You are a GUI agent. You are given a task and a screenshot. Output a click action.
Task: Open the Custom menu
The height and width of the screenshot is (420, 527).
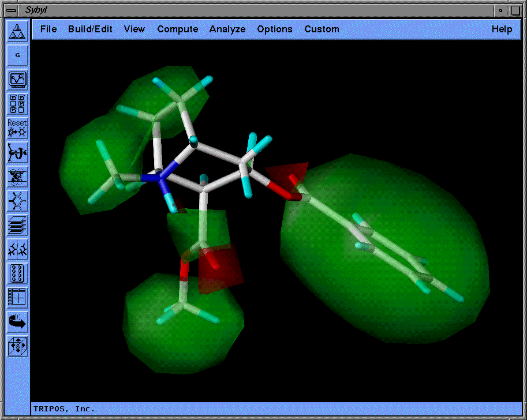322,29
